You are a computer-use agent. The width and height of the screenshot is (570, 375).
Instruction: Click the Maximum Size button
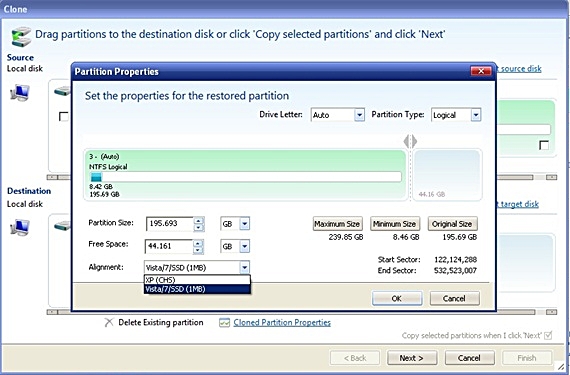(337, 224)
